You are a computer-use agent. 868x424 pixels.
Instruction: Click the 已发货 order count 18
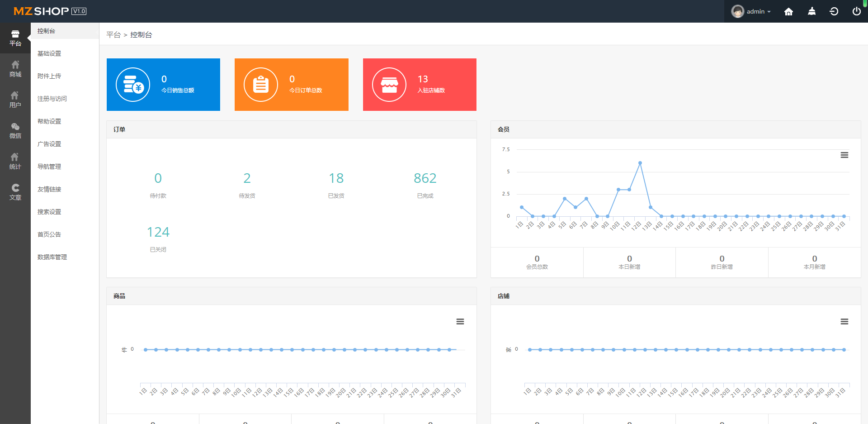click(336, 178)
